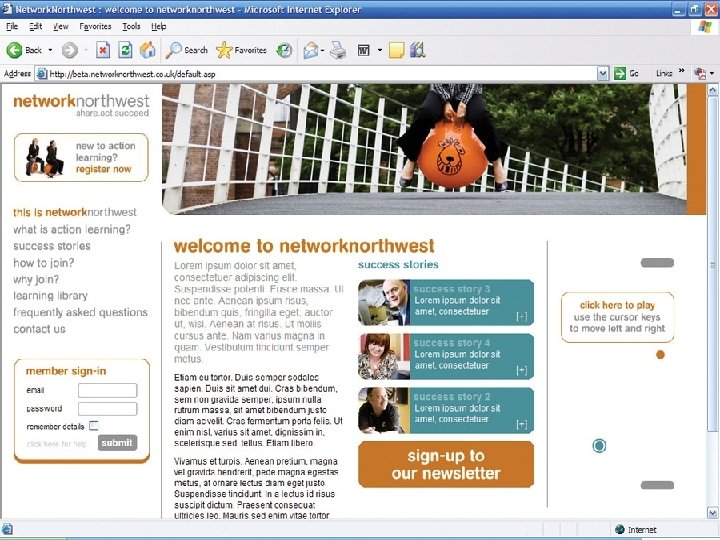The width and height of the screenshot is (720, 540).
Task: Open the Search magnifier toolbar button
Action: pyautogui.click(x=187, y=50)
